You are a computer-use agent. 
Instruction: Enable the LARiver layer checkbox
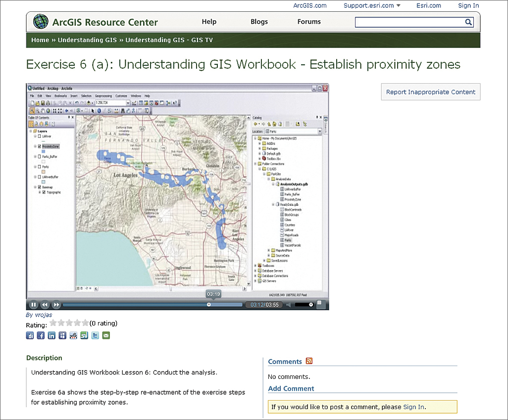[40, 137]
